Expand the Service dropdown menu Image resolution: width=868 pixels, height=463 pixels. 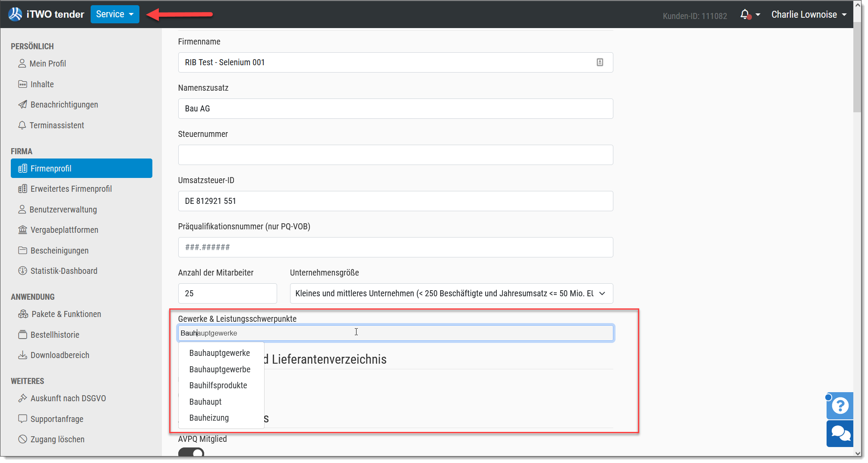[115, 14]
